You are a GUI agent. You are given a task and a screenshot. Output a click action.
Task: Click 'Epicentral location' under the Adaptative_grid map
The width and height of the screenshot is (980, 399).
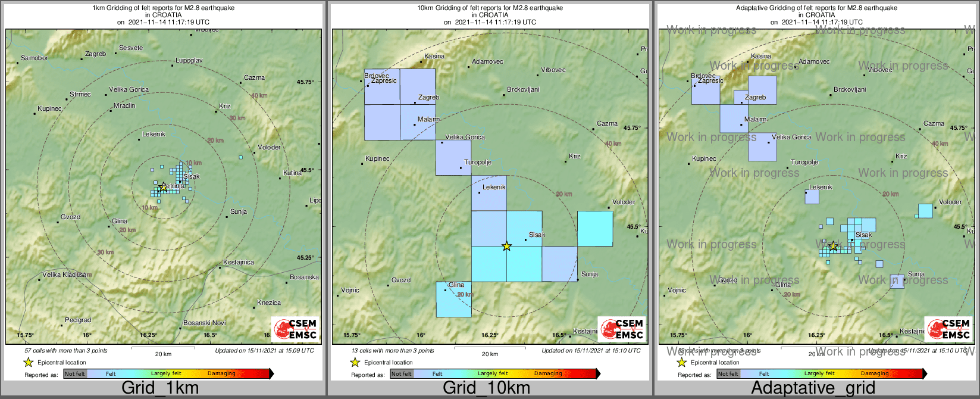[x=715, y=362]
